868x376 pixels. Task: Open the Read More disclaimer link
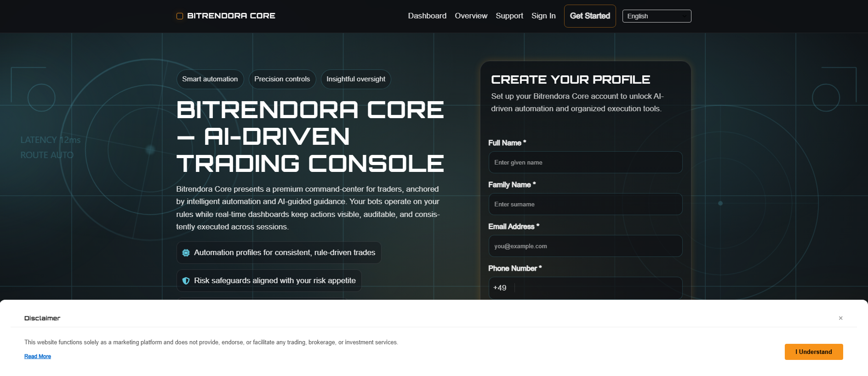(x=38, y=356)
